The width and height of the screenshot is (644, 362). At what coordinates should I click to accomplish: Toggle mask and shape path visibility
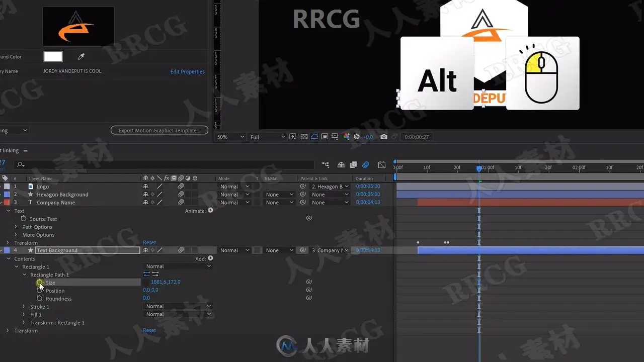click(314, 137)
